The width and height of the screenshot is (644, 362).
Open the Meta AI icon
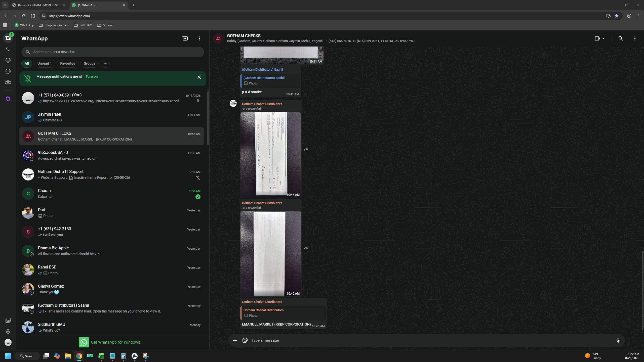click(x=8, y=99)
